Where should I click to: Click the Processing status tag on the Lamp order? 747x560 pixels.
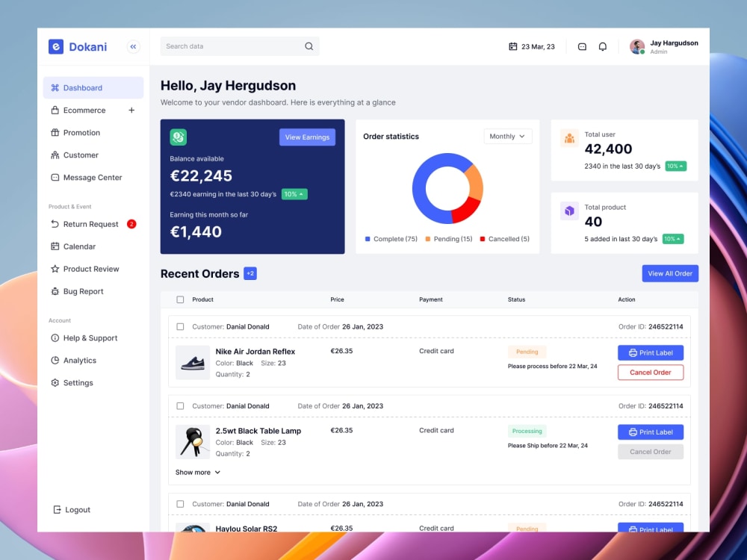click(527, 431)
